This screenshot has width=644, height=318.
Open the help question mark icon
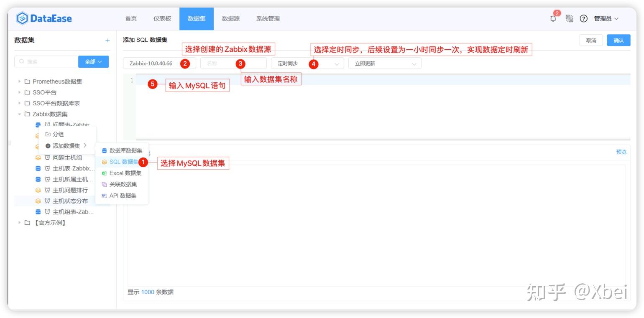coord(583,18)
